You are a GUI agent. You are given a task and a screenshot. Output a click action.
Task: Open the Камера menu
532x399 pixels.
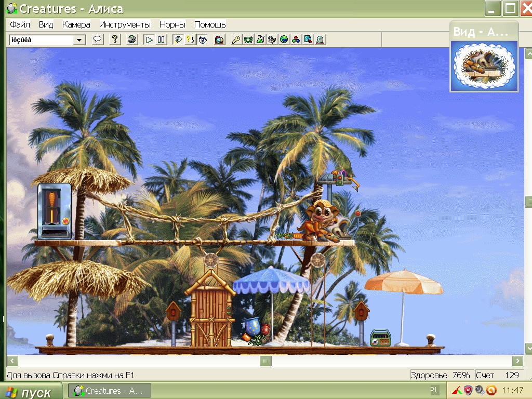76,25
